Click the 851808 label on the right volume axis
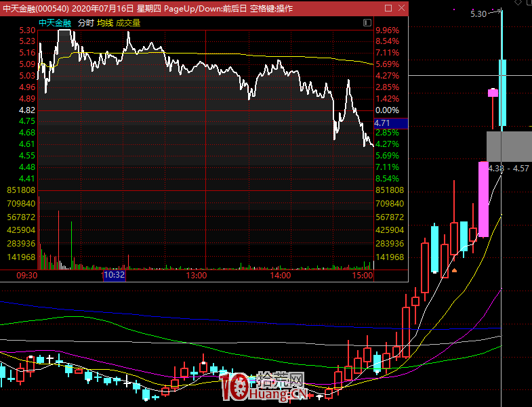The height and width of the screenshot is (407, 532). (x=389, y=190)
